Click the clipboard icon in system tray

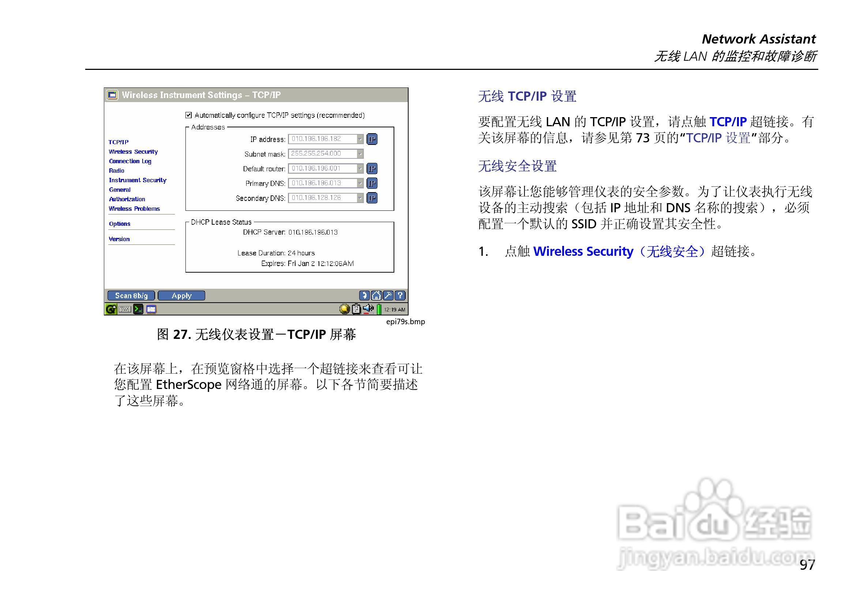point(356,309)
